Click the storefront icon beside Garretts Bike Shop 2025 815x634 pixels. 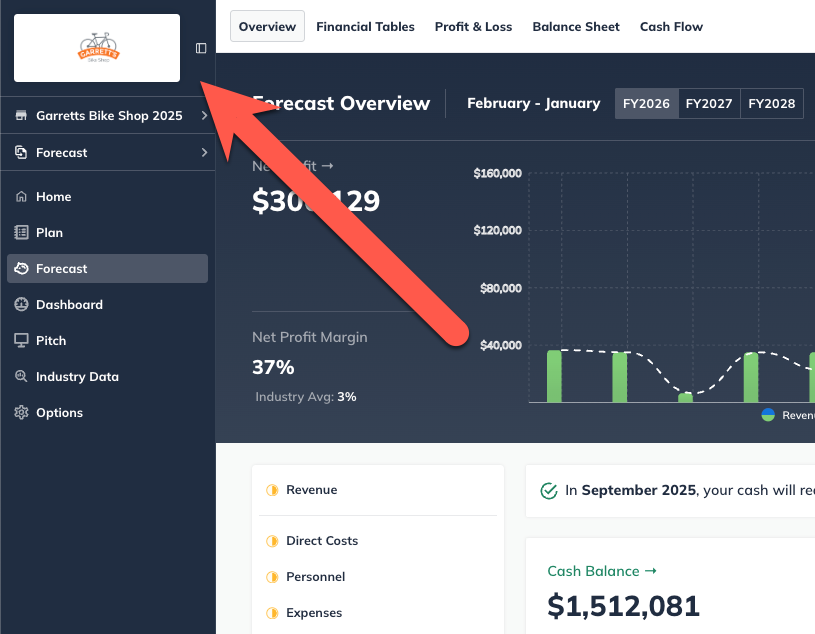click(x=21, y=115)
